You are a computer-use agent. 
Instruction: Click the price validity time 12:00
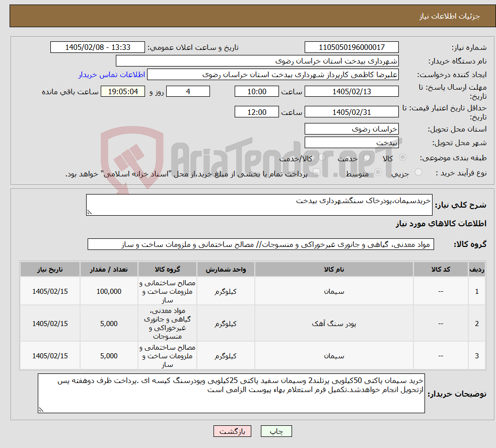pyautogui.click(x=256, y=112)
